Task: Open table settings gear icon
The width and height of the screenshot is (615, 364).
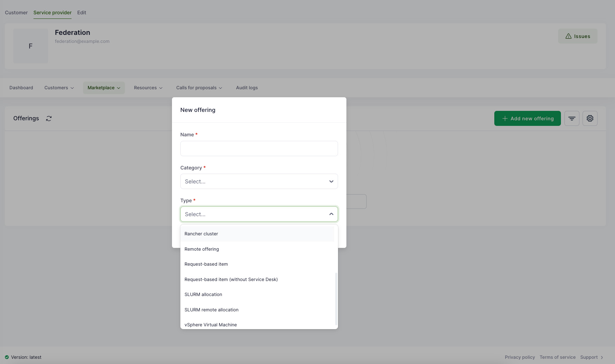Action: pyautogui.click(x=590, y=119)
